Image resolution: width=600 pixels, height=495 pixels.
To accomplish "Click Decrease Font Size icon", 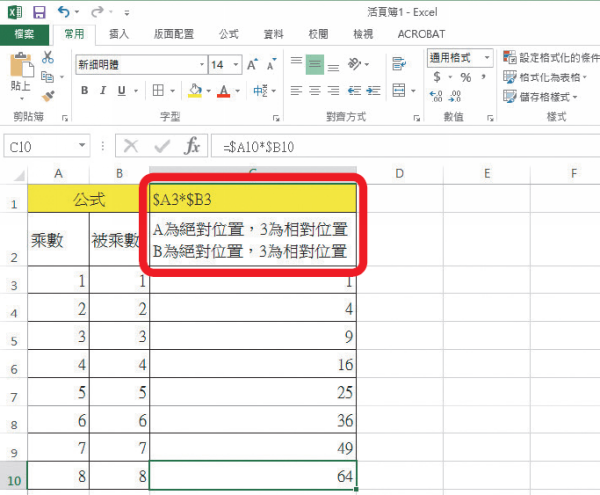I will (272, 65).
